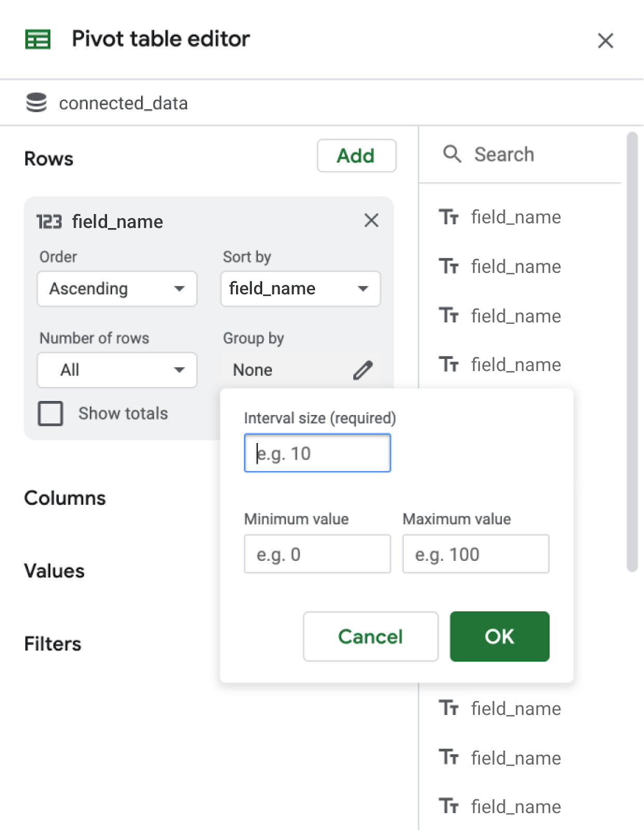
Task: Click the 123 number type icon
Action: [x=49, y=222]
